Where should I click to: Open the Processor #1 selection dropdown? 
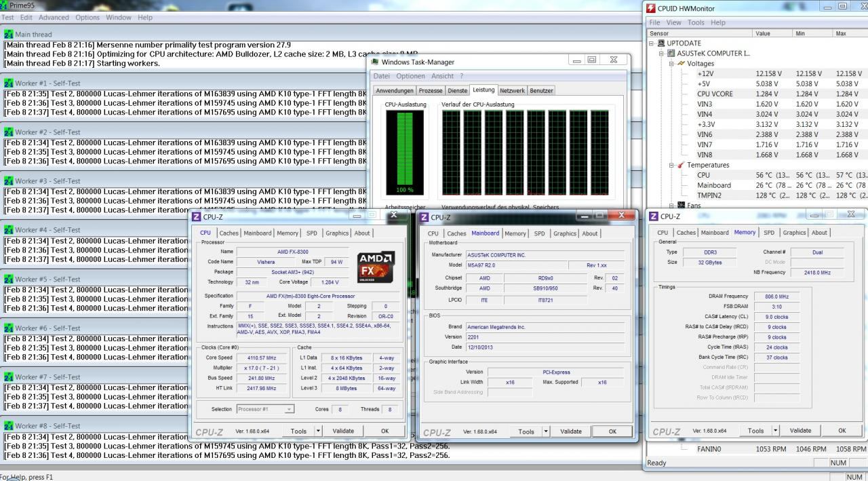coord(290,409)
